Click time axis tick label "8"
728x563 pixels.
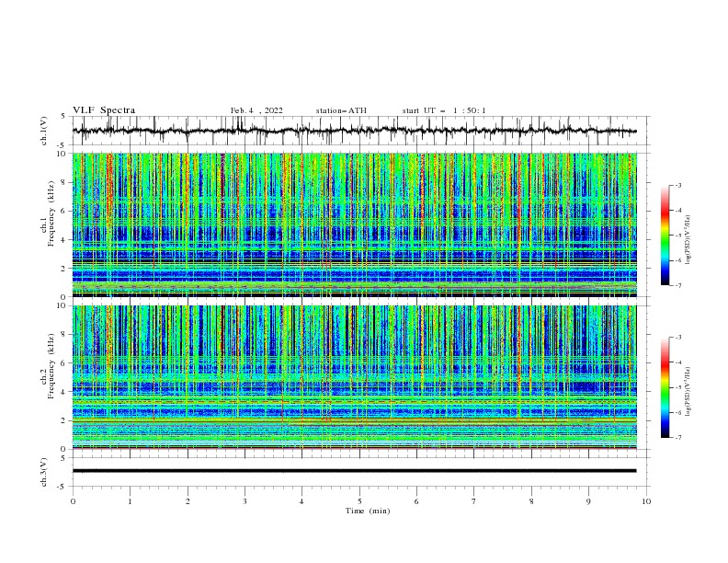[531, 501]
